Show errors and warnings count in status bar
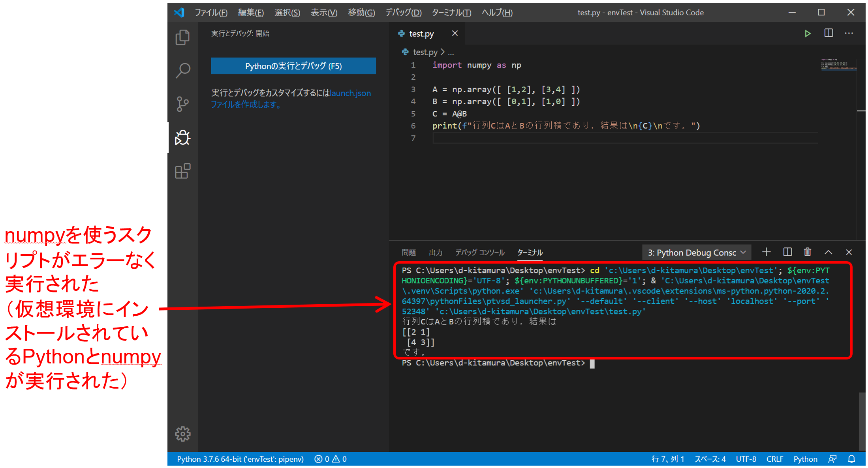This screenshot has width=868, height=468. [331, 459]
